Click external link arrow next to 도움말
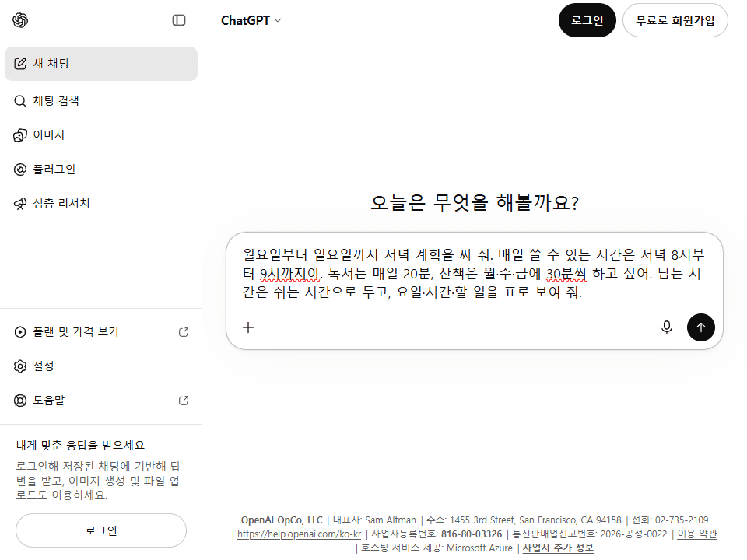Image resolution: width=747 pixels, height=560 pixels. click(184, 401)
